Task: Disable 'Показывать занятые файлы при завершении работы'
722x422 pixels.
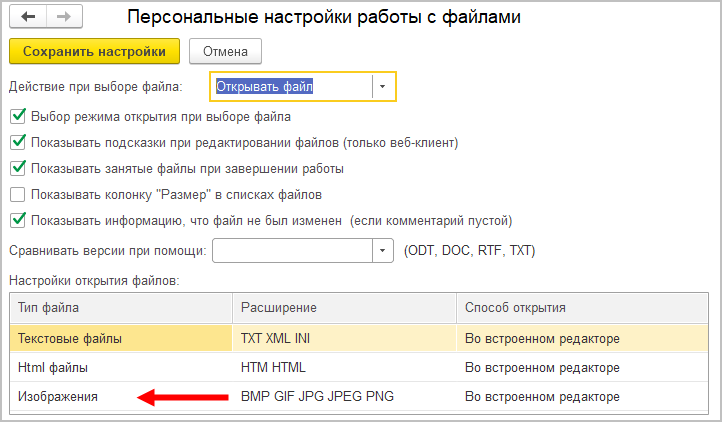Action: (17, 169)
